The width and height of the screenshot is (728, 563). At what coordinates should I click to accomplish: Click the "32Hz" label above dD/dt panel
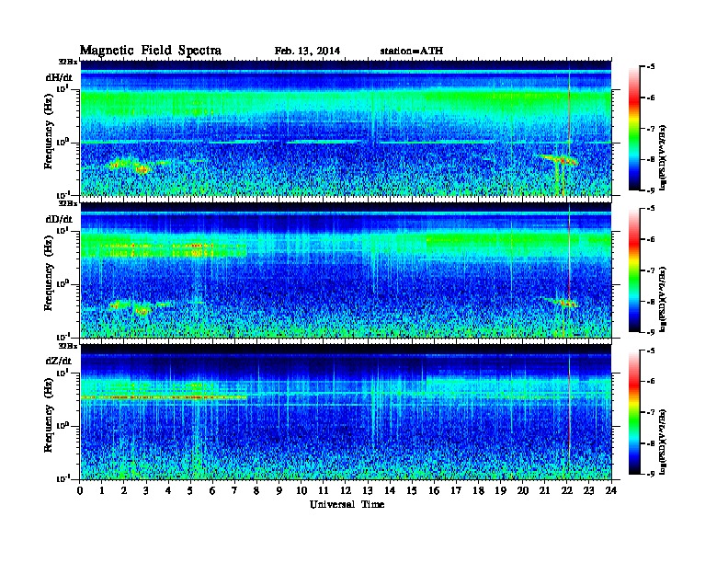click(68, 203)
